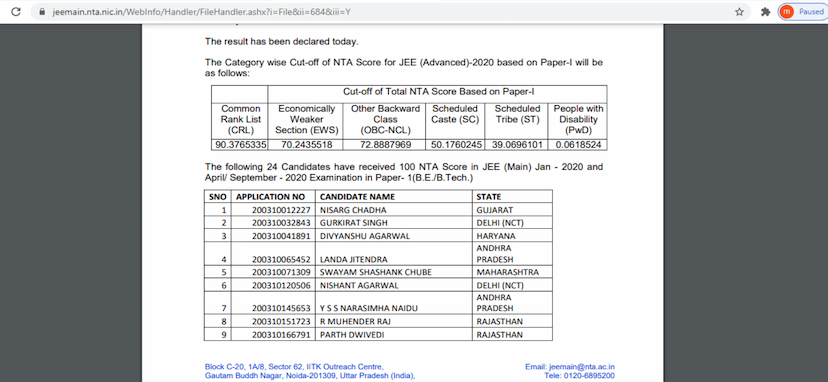
Task: Select candidate name DIVYANSHU AGARWAL
Action: (365, 236)
